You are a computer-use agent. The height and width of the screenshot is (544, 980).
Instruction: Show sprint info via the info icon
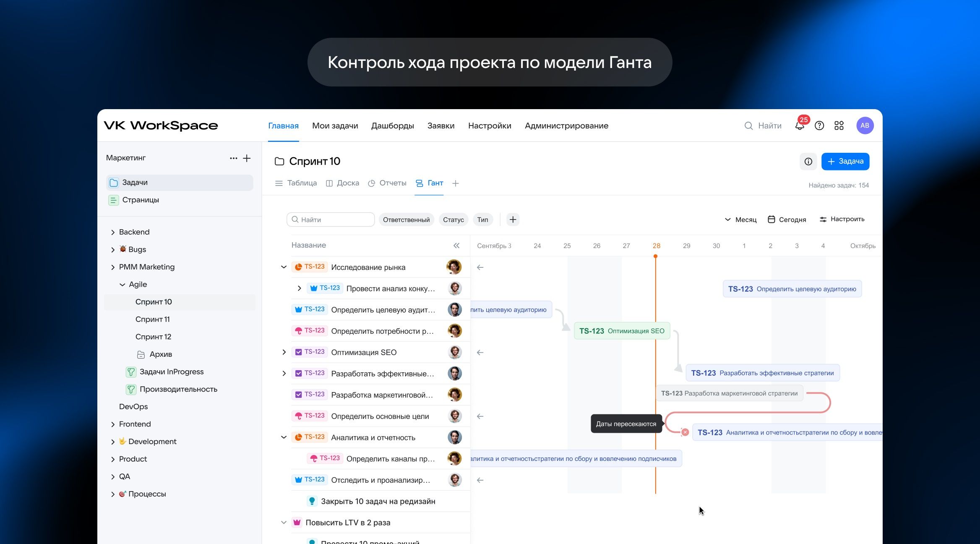click(808, 162)
